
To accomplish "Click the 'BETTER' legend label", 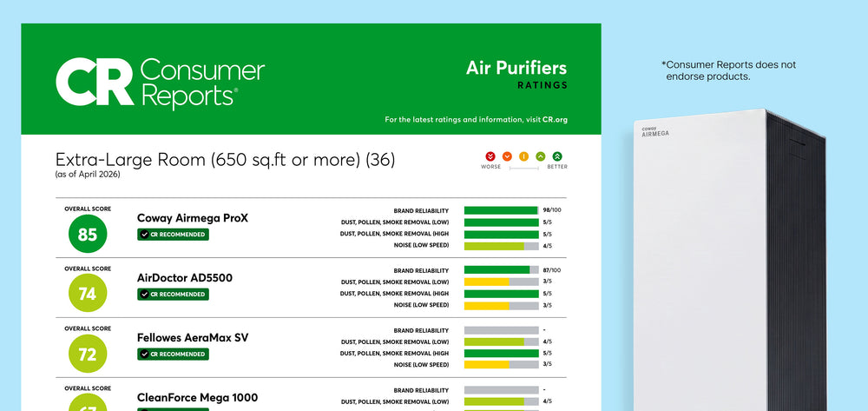I will [x=557, y=167].
